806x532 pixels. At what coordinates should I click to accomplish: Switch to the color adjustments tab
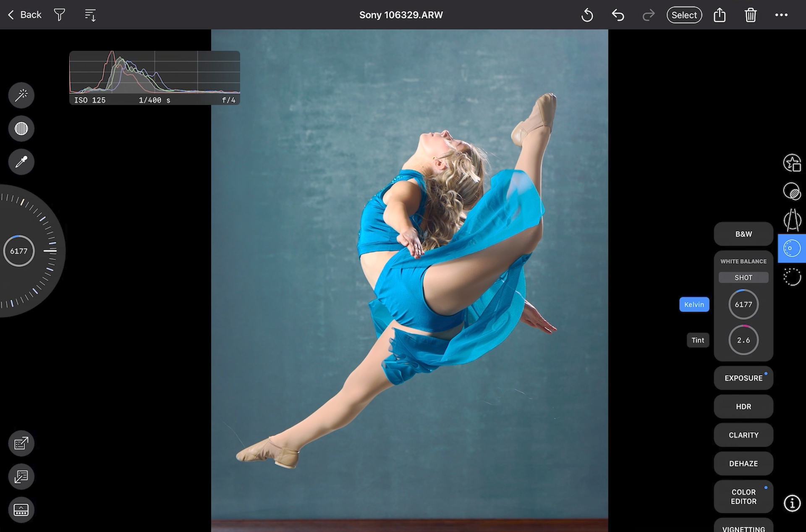click(x=792, y=248)
